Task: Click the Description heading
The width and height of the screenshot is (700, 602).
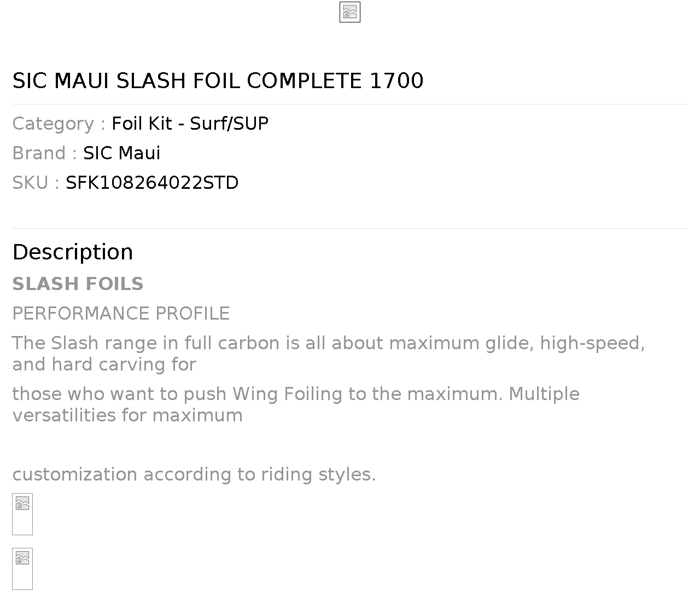Action: (73, 252)
